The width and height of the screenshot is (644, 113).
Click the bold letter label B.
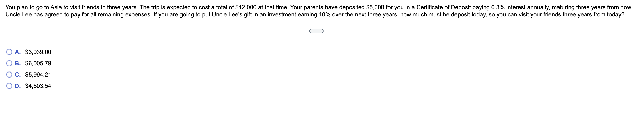coord(18,63)
